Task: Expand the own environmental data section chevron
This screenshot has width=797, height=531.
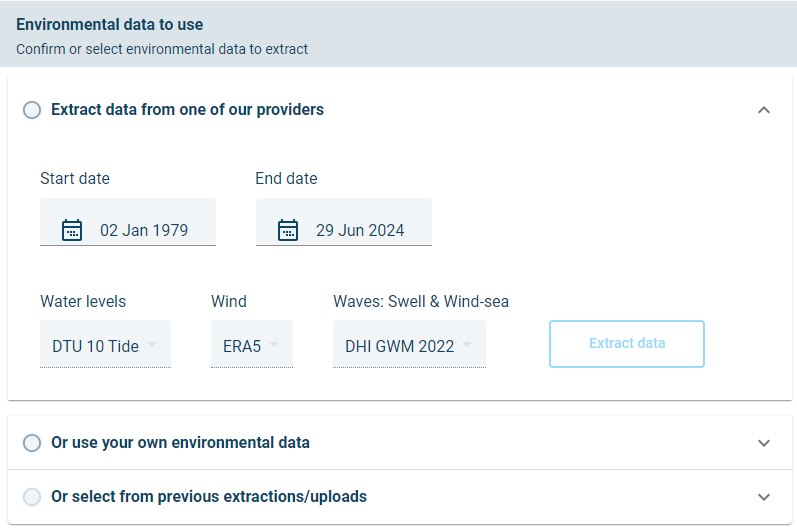Action: (x=764, y=443)
